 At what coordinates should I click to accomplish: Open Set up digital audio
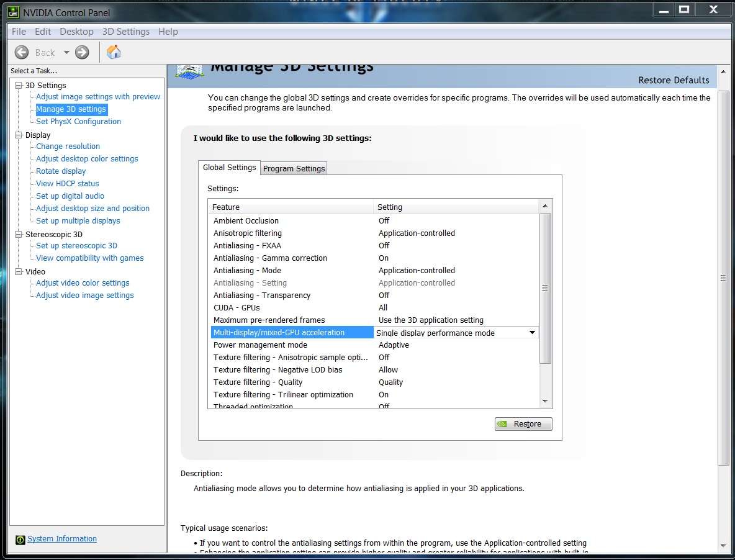click(x=70, y=196)
